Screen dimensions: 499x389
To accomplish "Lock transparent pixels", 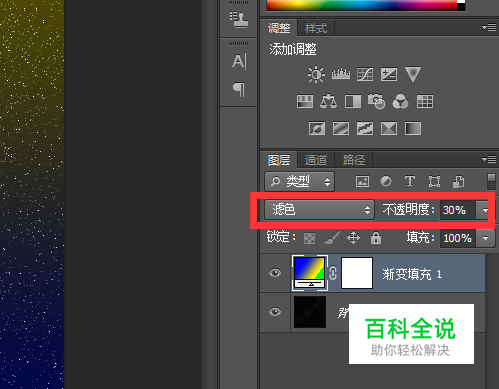I will (309, 238).
